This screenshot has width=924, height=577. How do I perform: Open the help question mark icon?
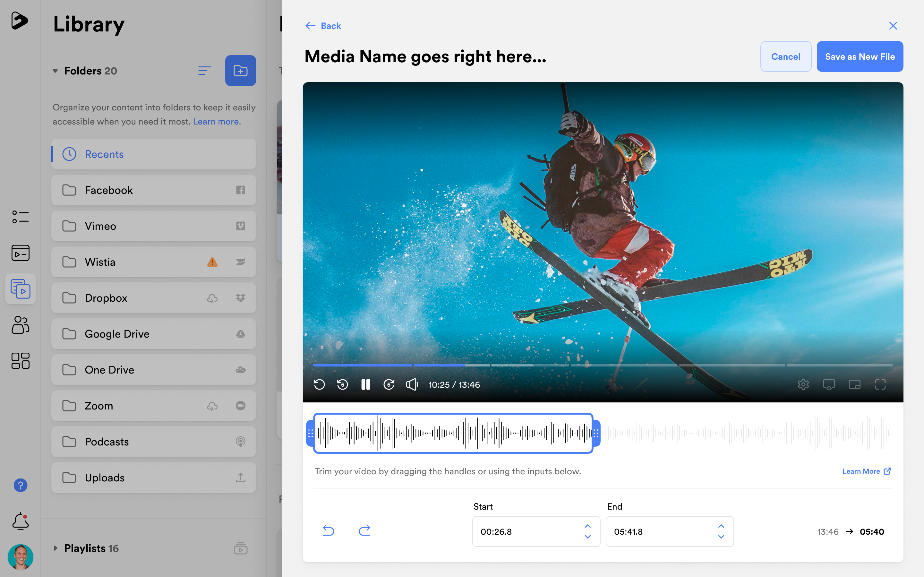pos(20,486)
